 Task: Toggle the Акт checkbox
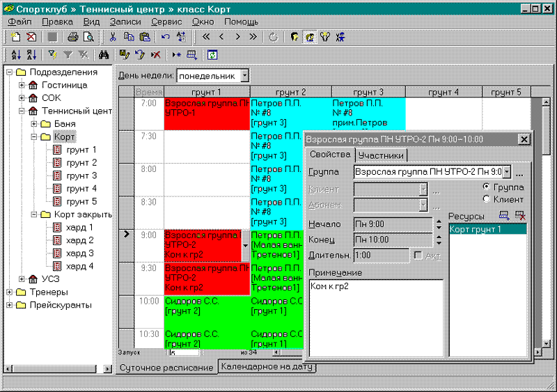tap(418, 256)
